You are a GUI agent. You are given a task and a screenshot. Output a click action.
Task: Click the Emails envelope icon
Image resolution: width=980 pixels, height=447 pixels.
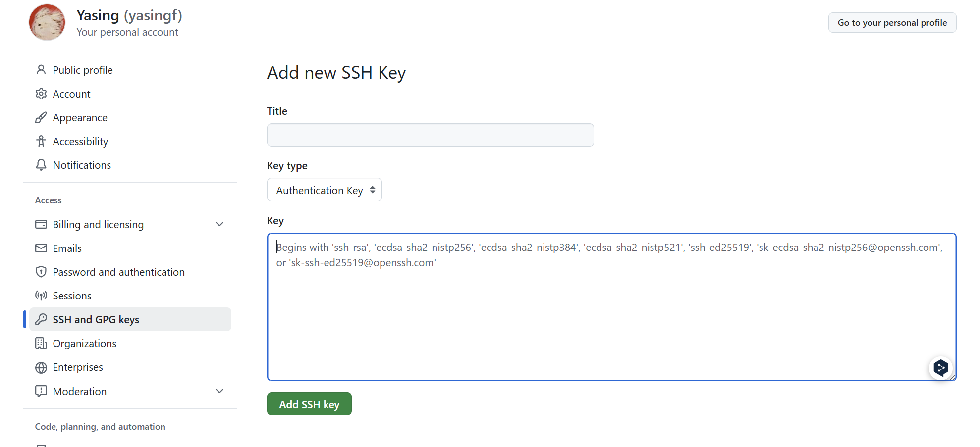41,248
